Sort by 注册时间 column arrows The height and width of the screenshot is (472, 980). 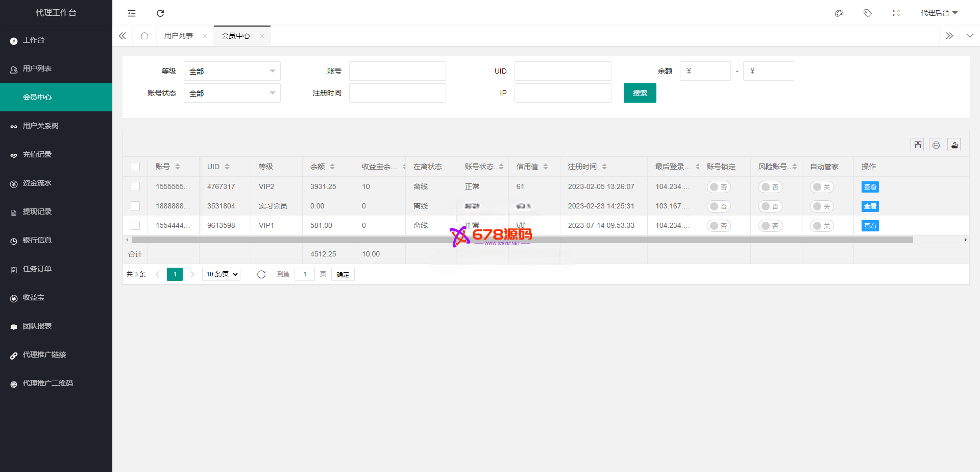pyautogui.click(x=604, y=167)
